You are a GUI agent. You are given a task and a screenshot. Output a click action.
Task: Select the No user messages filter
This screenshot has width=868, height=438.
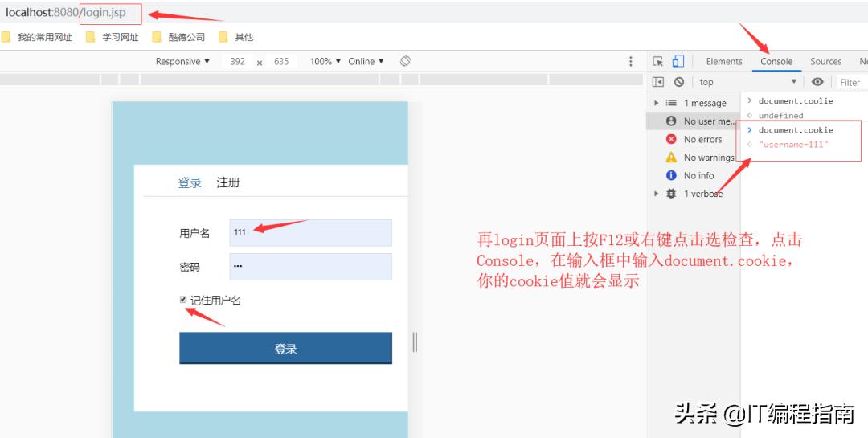coord(693,121)
